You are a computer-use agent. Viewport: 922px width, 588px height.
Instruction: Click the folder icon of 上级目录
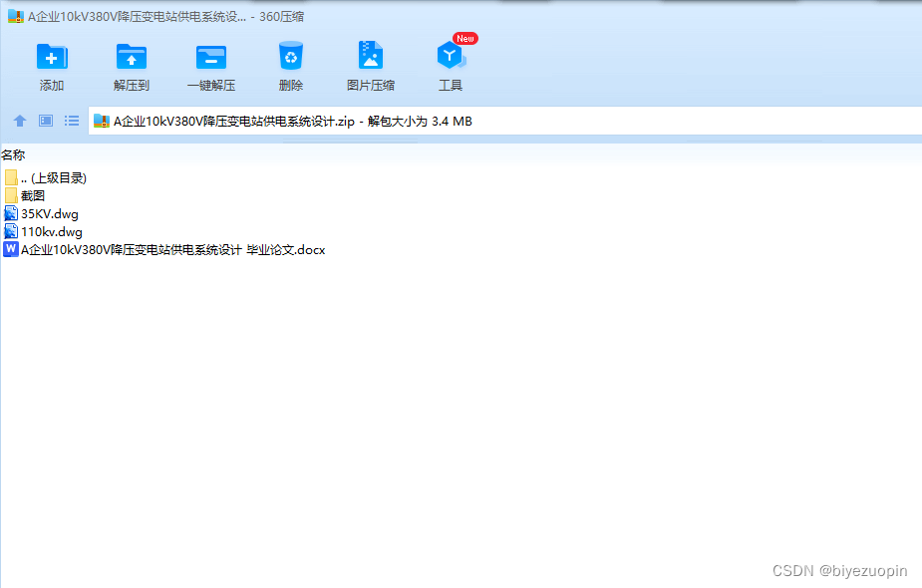pos(11,177)
